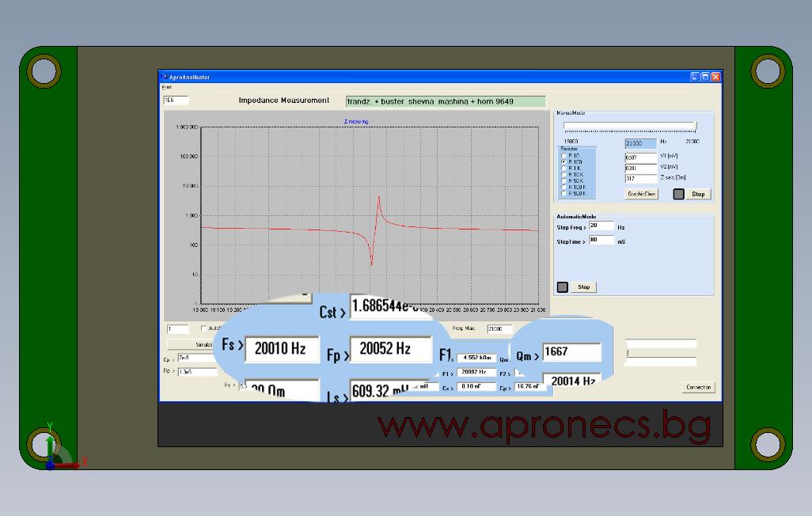Click the Automatic Mode status indicator square

[563, 287]
